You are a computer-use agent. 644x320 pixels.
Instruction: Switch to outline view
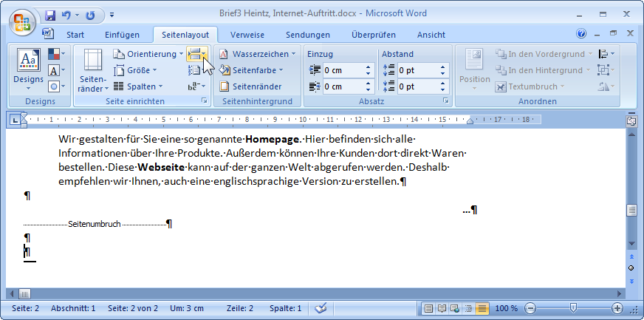click(467, 308)
